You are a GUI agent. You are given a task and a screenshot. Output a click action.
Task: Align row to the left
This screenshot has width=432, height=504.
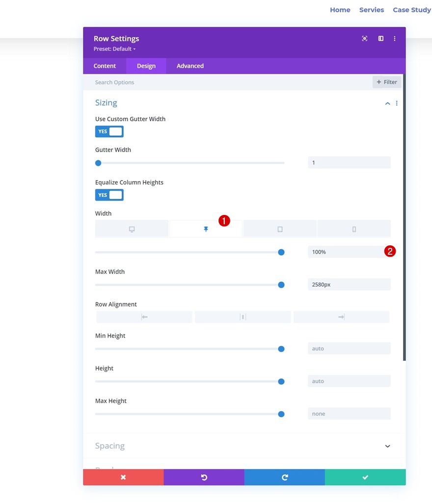point(144,317)
